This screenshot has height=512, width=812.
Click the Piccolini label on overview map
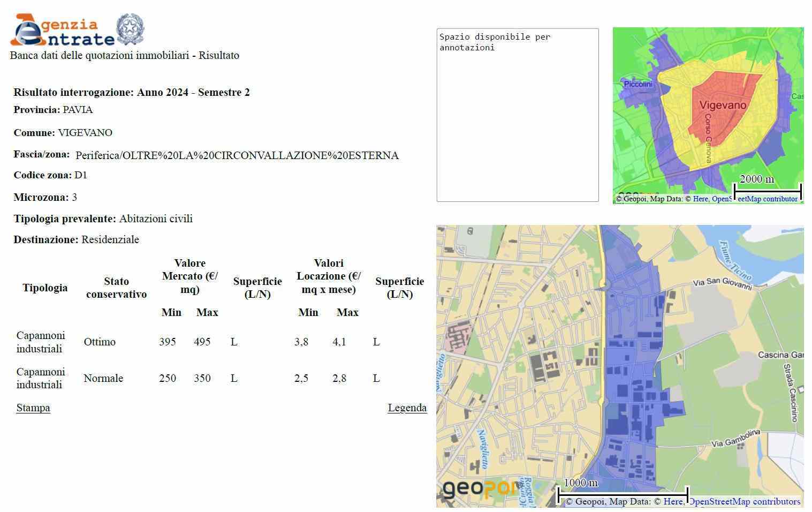(638, 84)
